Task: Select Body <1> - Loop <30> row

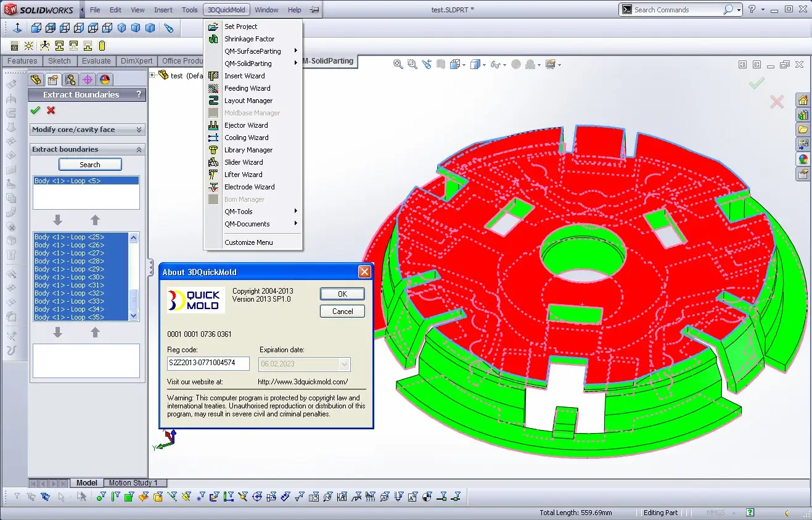Action: [81, 277]
